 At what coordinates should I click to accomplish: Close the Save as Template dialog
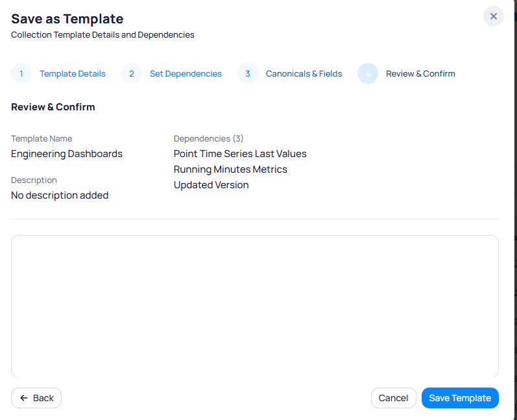point(493,16)
